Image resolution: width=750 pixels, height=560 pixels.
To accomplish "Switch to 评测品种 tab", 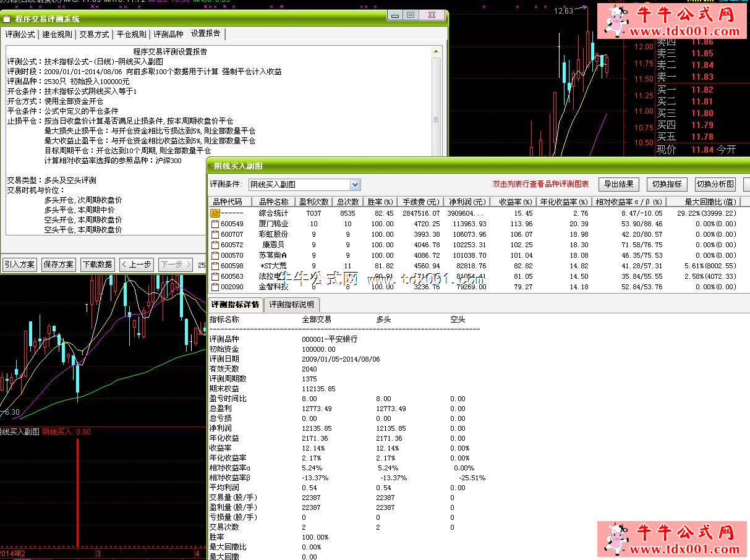I will pos(168,35).
